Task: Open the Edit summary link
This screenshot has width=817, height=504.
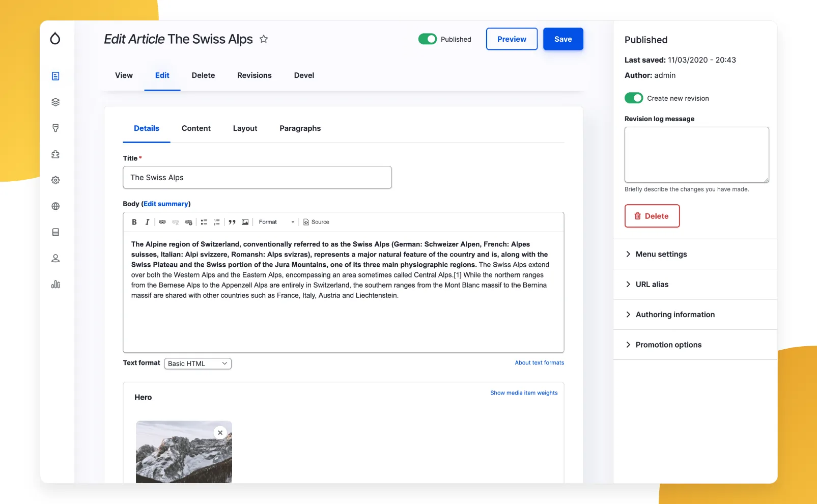Action: (166, 204)
